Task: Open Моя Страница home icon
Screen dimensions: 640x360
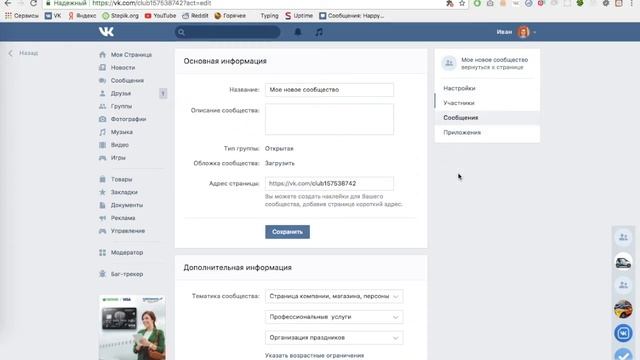Action: tap(102, 55)
